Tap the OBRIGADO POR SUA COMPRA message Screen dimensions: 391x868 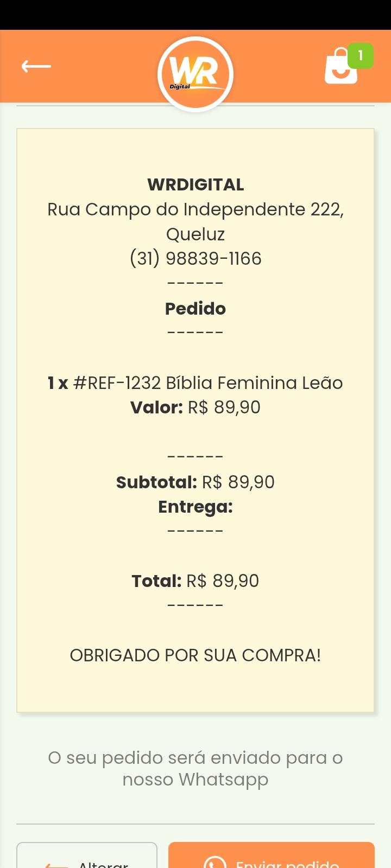pyautogui.click(x=195, y=655)
